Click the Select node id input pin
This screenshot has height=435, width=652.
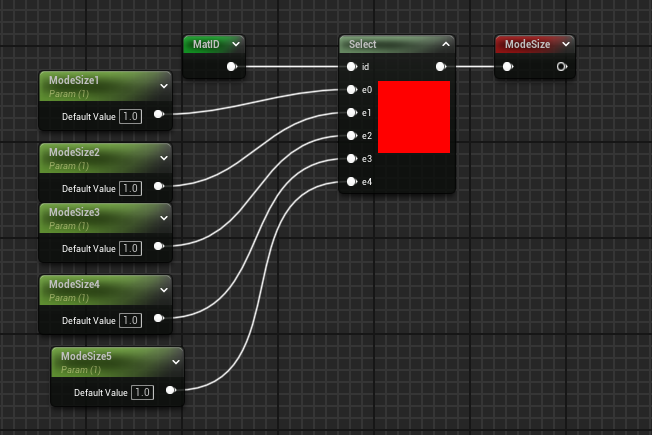point(351,67)
